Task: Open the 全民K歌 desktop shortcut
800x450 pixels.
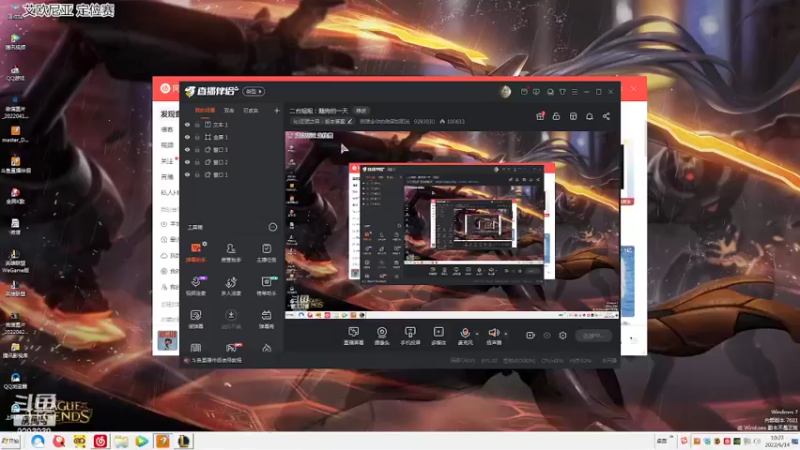Action: [15, 195]
